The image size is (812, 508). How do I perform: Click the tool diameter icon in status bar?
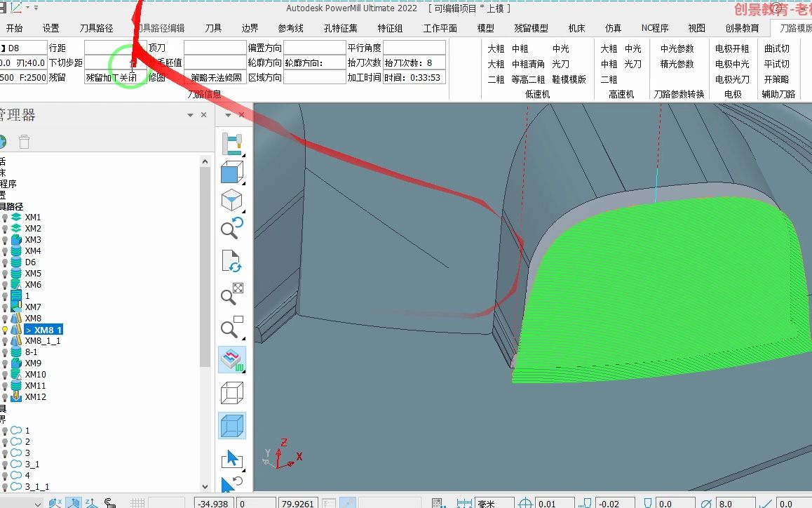[x=706, y=503]
